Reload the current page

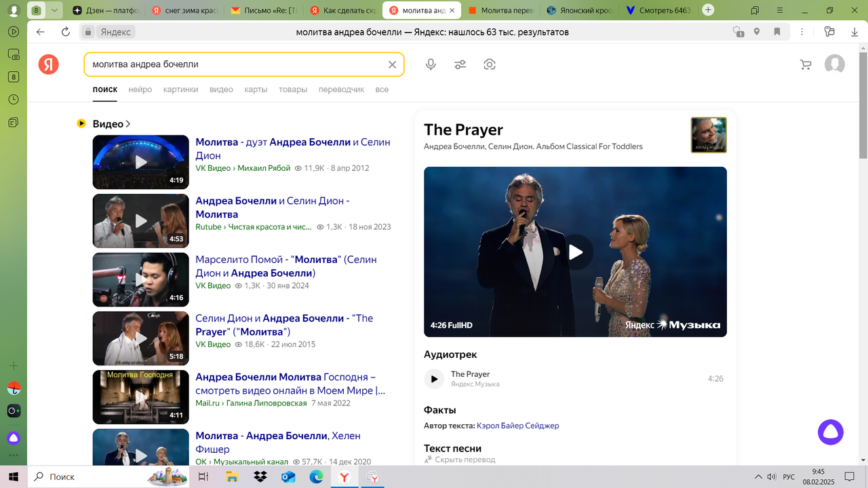click(x=66, y=32)
